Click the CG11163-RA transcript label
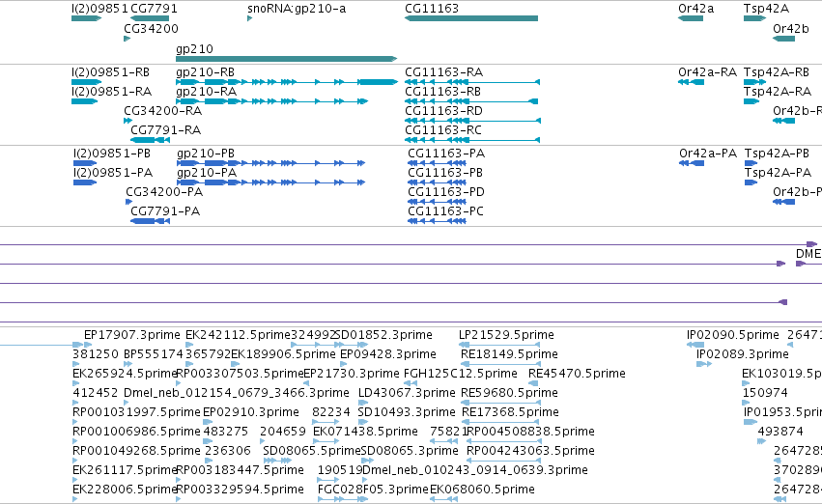Screen dimensions: 822x504 coord(443,72)
